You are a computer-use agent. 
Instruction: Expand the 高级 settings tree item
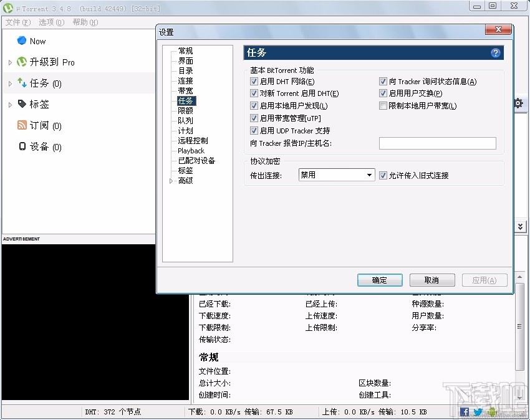171,180
